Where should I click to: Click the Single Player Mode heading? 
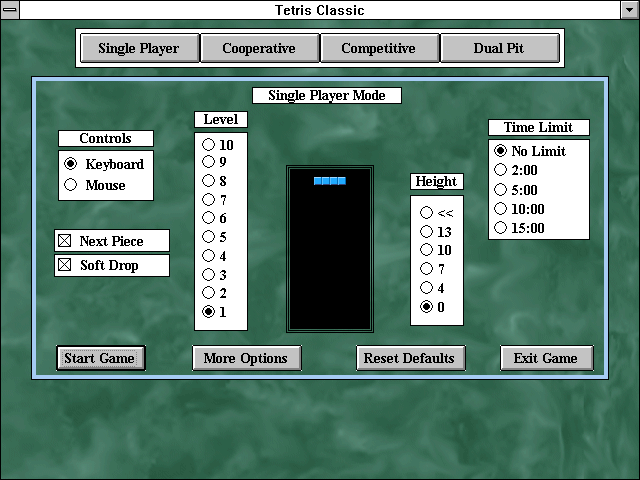327,96
